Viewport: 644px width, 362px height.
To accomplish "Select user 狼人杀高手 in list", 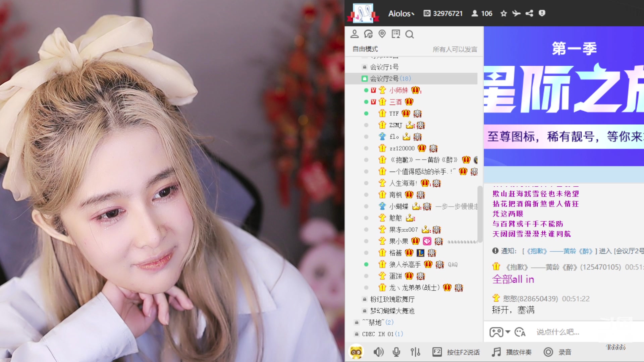I will [x=405, y=264].
